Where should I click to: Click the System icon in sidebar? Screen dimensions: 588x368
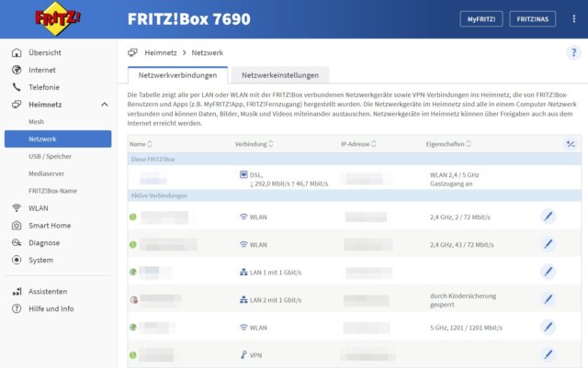click(x=17, y=260)
